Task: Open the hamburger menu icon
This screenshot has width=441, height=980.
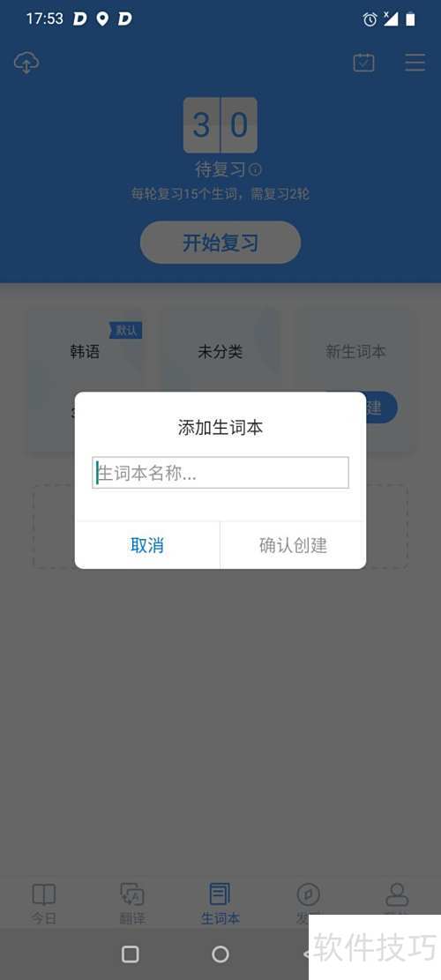Action: click(415, 63)
